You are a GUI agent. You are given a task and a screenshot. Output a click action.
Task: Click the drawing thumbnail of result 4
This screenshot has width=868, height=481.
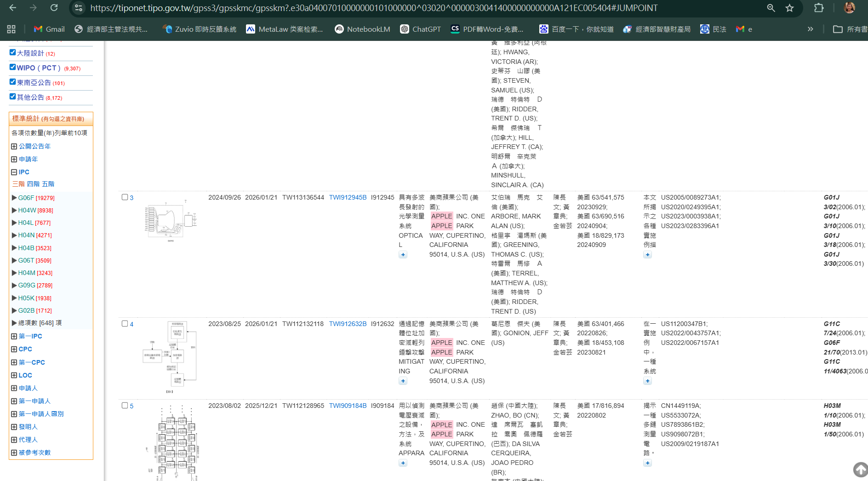point(171,357)
